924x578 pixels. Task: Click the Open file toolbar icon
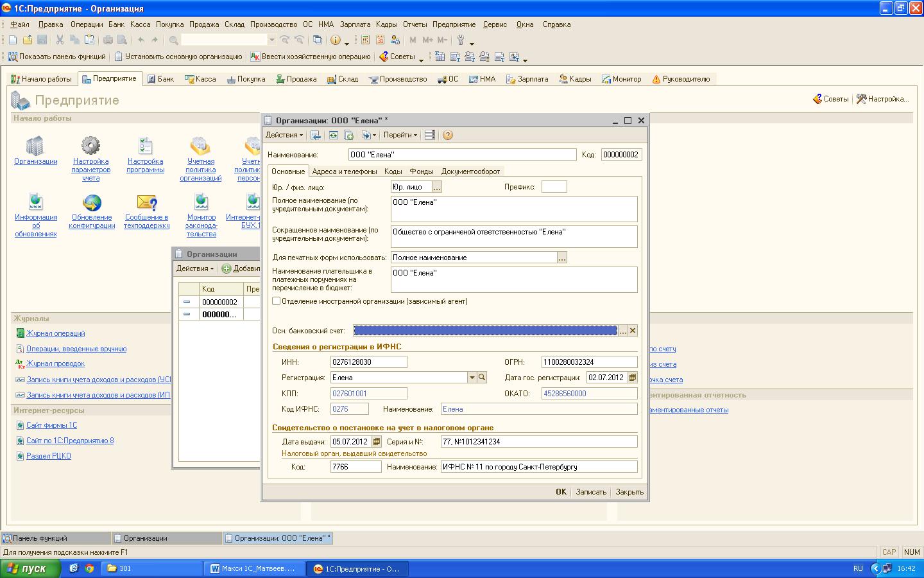coord(28,40)
